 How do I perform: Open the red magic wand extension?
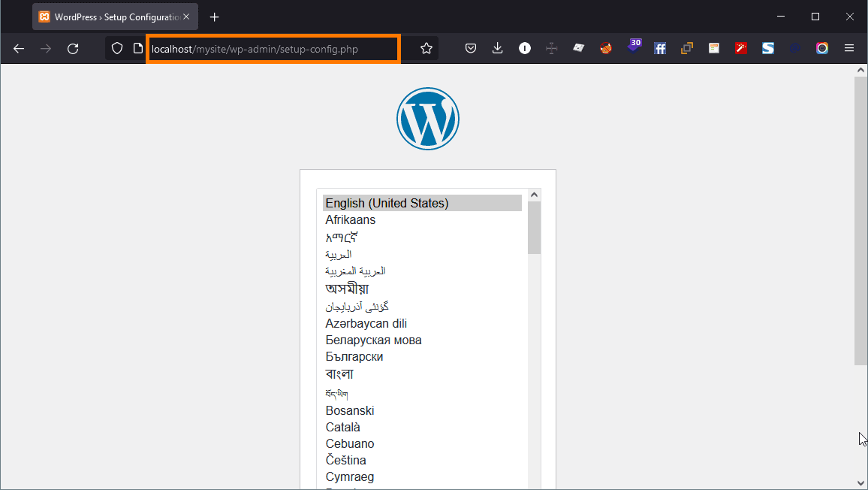[740, 49]
